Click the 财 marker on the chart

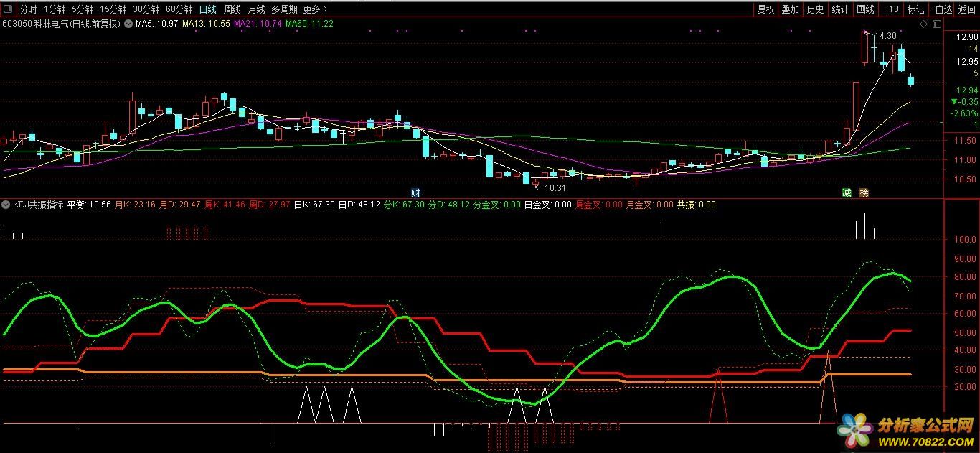click(x=415, y=193)
